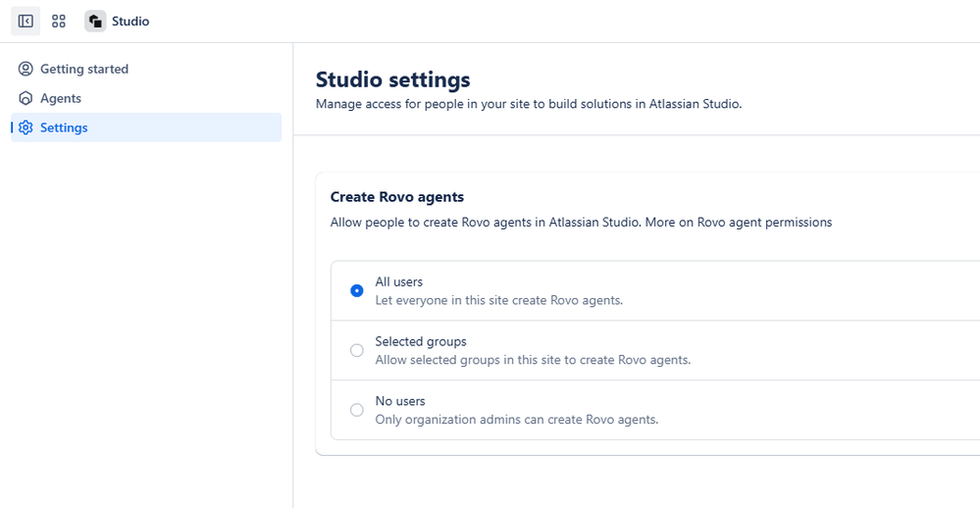980x508 pixels.
Task: Open More on Rovo agent permissions link
Action: [738, 223]
